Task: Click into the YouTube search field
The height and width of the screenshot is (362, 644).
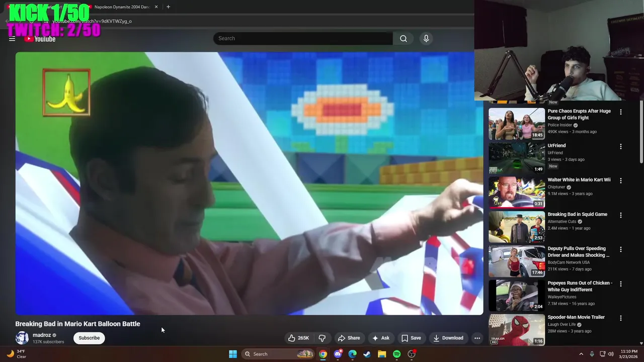Action: coord(303,38)
